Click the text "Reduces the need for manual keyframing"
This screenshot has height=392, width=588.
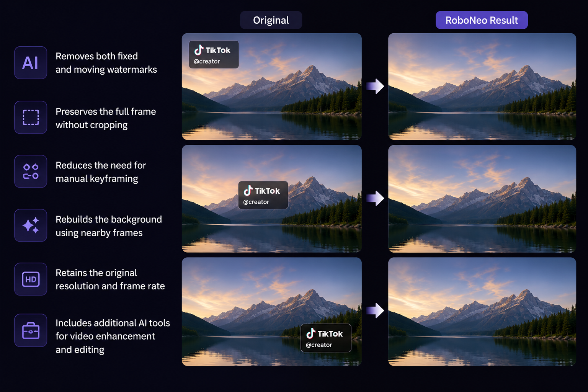click(101, 172)
